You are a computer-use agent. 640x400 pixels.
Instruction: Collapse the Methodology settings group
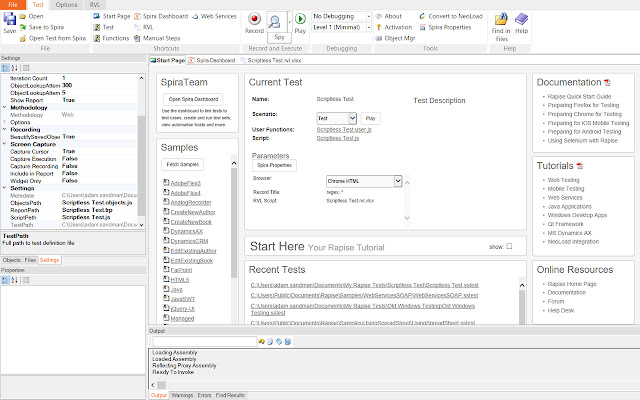4,108
